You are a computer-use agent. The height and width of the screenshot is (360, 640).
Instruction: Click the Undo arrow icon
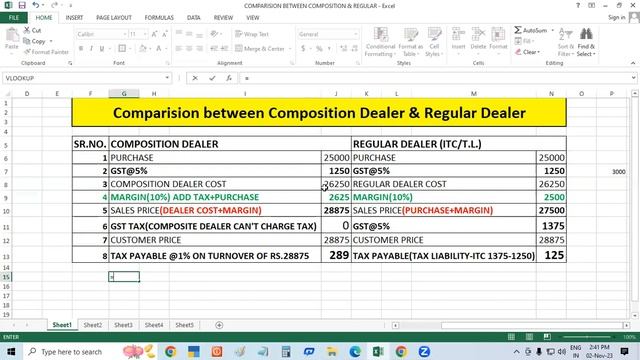[x=36, y=5]
